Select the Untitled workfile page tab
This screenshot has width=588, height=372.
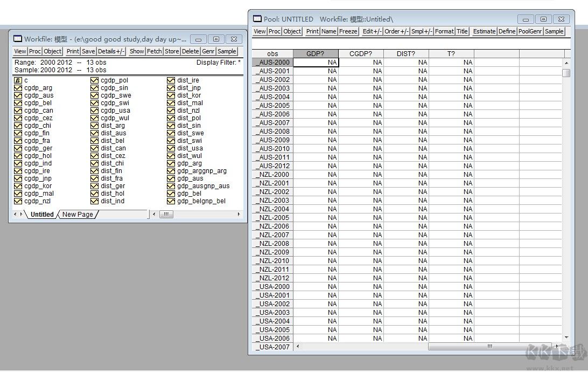42,215
